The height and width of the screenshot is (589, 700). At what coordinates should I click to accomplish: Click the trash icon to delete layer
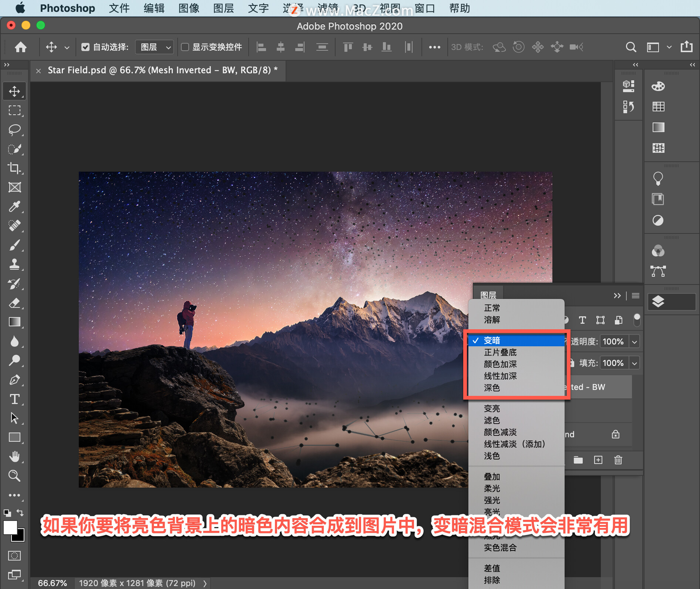(618, 460)
